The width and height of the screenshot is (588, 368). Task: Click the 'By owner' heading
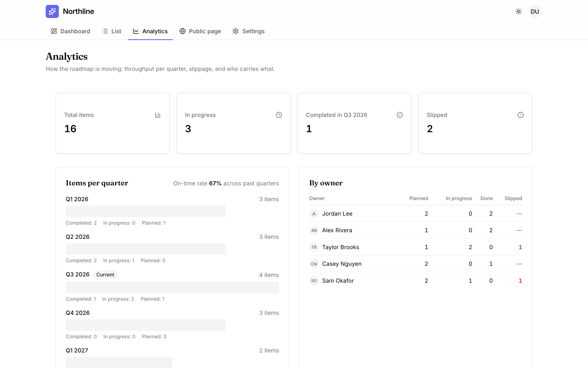coord(326,183)
